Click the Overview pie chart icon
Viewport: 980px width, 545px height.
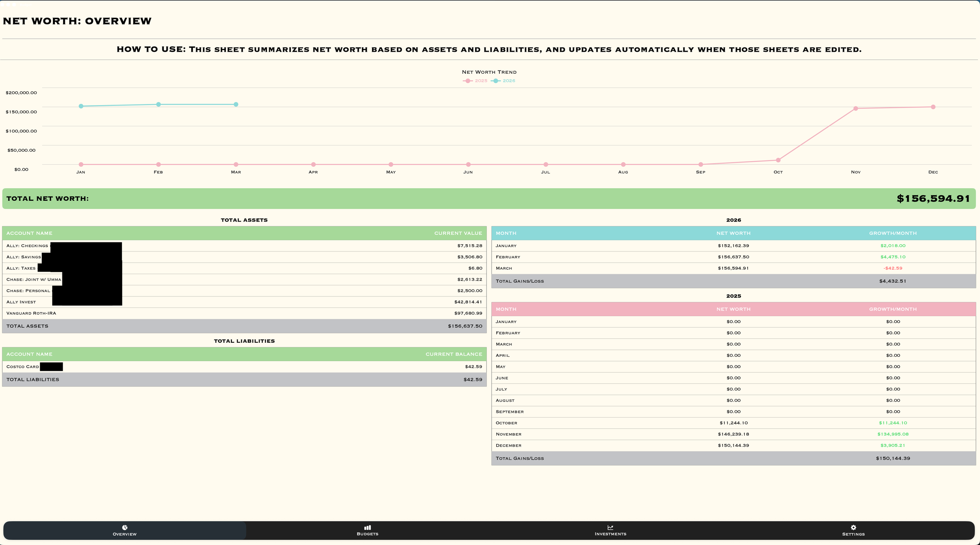point(125,527)
